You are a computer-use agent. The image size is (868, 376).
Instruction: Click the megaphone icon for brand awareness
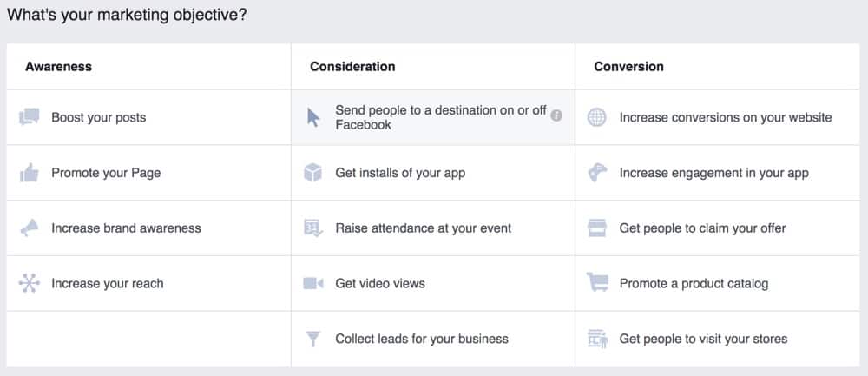click(30, 228)
